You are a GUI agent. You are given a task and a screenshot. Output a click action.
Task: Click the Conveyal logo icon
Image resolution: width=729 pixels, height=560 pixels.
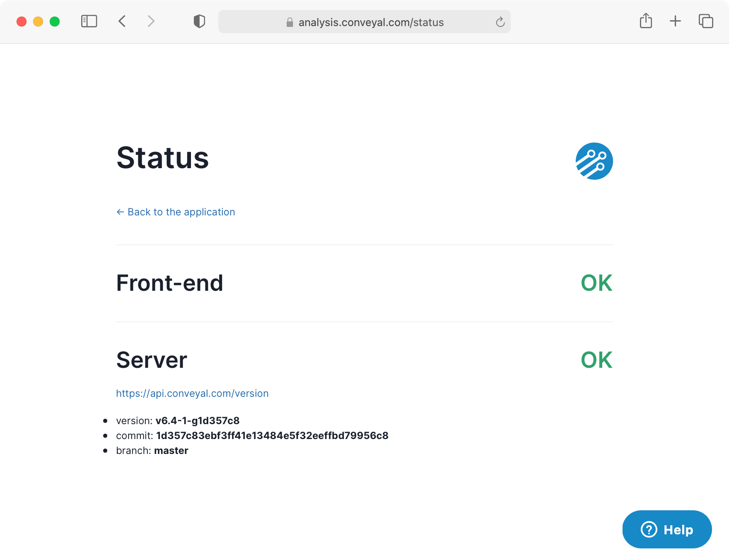click(594, 161)
